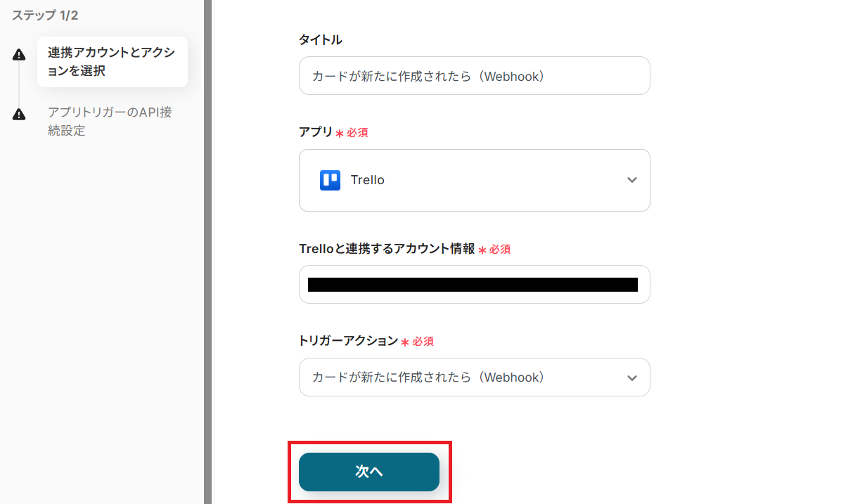Click the 必須 marker beside the Trello account label
860x504 pixels.
pos(500,250)
